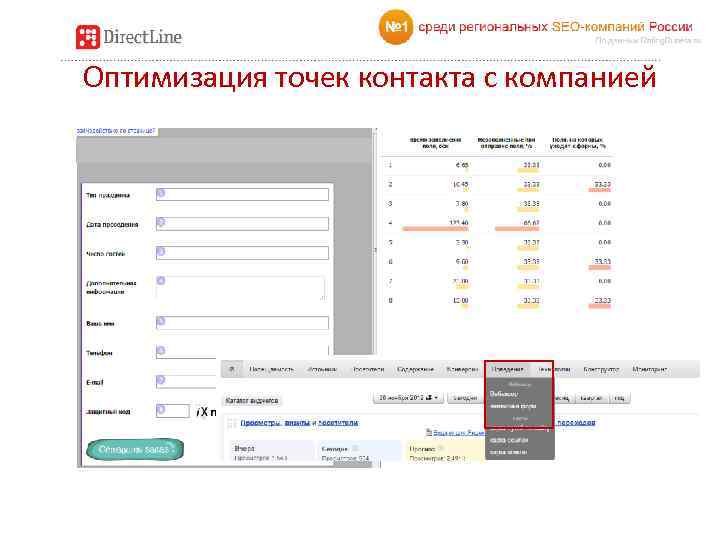Click the квартал period button
This screenshot has width=720, height=540.
coord(591,398)
